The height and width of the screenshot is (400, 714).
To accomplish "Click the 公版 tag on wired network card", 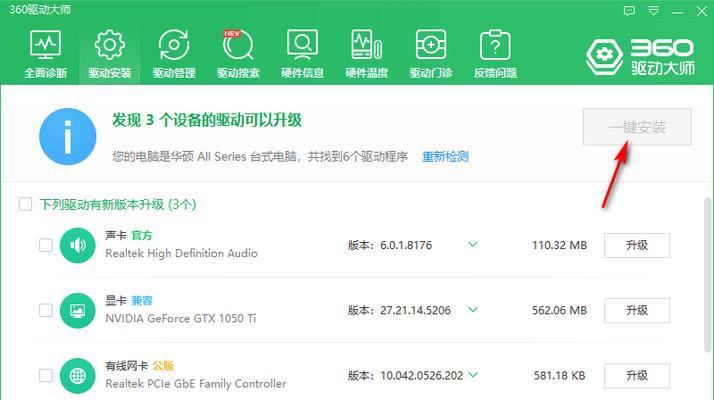I will pos(163,366).
